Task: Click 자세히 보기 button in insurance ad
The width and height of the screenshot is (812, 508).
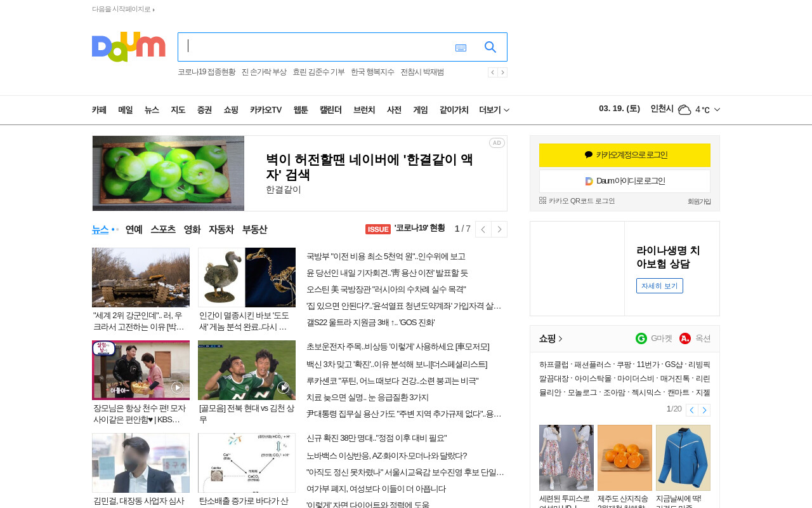Action: point(660,286)
